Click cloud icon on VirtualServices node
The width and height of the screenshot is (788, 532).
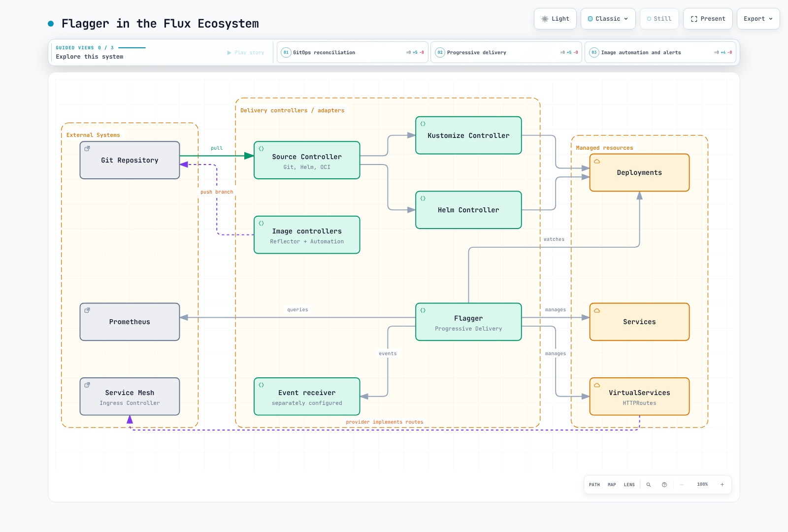click(x=597, y=385)
